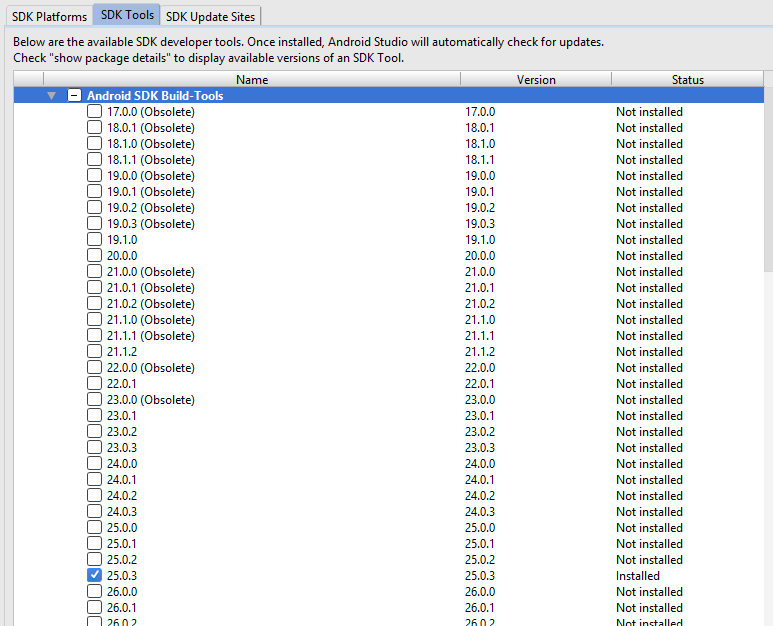Select the 25.0.2 build-tools checkbox
This screenshot has height=626, width=773.
[x=94, y=559]
